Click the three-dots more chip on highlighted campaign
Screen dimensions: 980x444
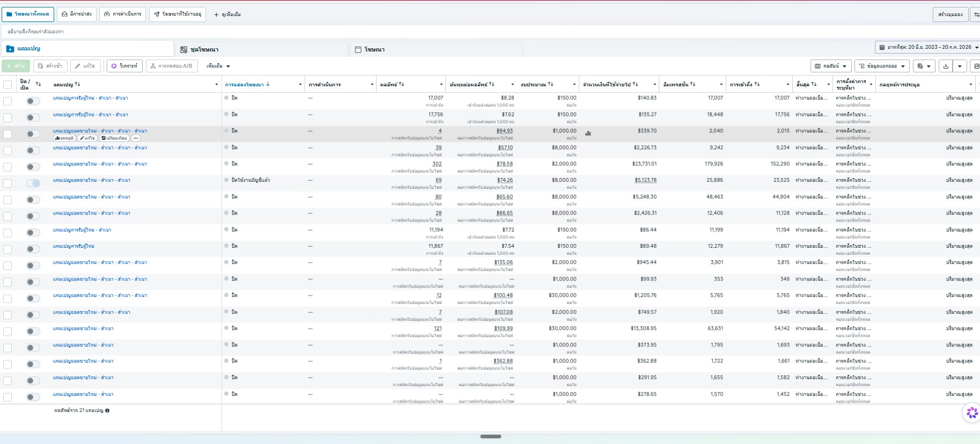click(x=136, y=138)
